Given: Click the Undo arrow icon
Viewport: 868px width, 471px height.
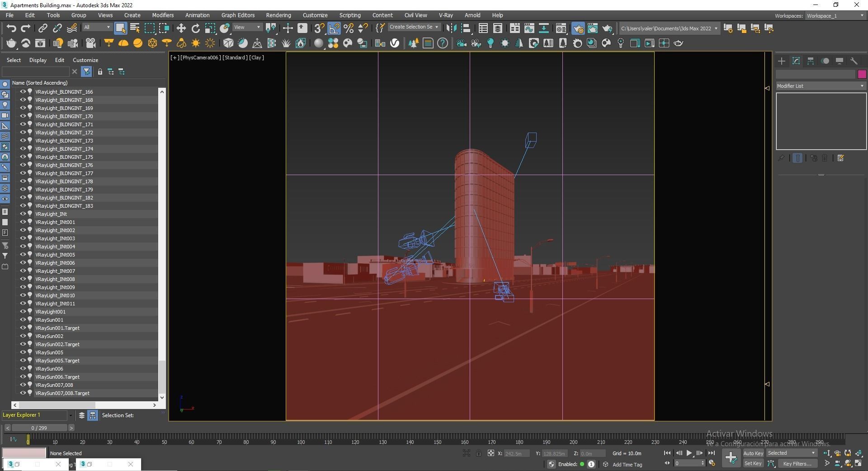Looking at the screenshot, I should coord(11,28).
